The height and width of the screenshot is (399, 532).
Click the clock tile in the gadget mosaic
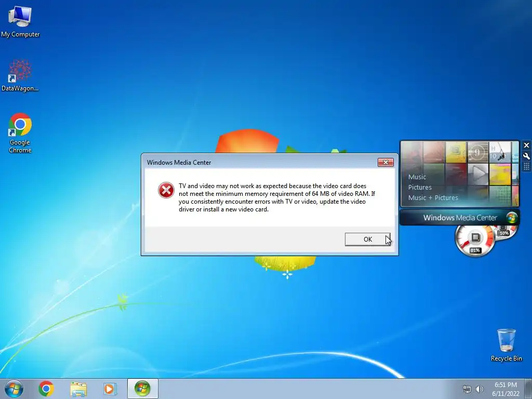478,152
